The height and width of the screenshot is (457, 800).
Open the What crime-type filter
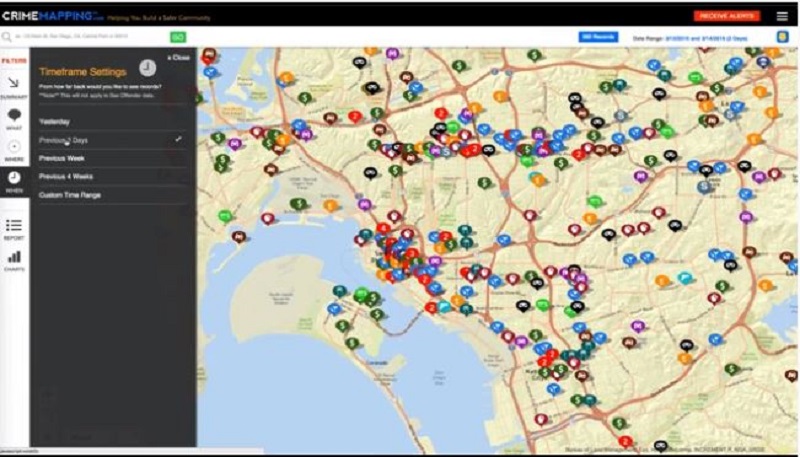(14, 119)
